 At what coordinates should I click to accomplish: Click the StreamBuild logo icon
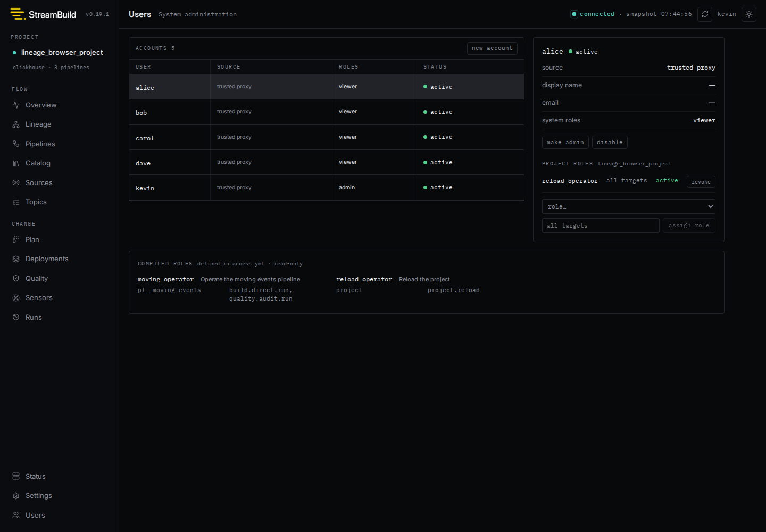[x=18, y=14]
